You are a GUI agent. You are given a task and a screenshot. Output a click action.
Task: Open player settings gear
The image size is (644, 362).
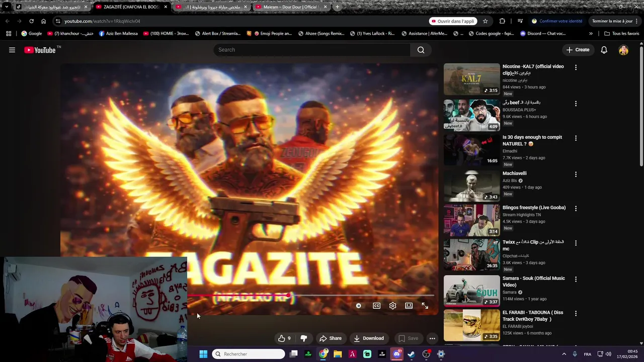coord(392,306)
